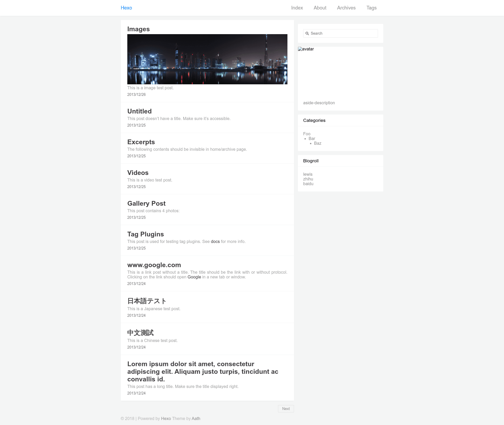Open the Videos post

point(138,173)
